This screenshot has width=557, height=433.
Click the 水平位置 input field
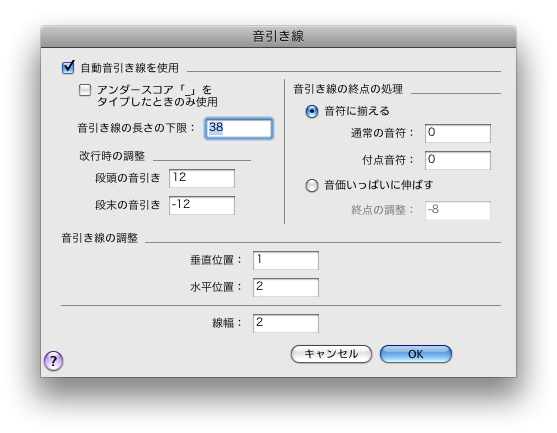286,287
